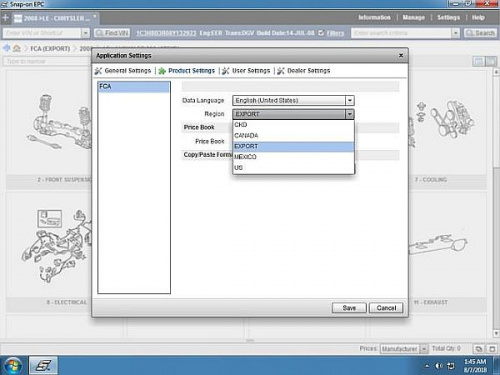The width and height of the screenshot is (500, 375).
Task: Open the Data Language dropdown
Action: [293, 100]
